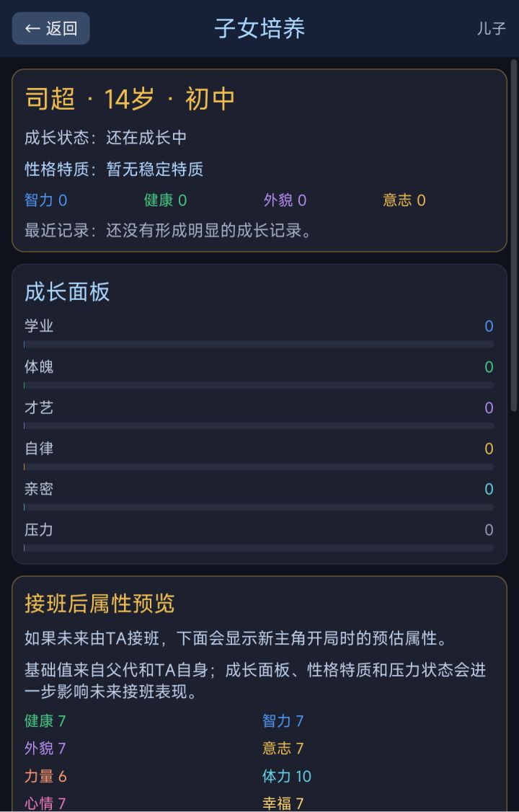Click the 自律 progress bar
The height and width of the screenshot is (812, 519).
[x=259, y=467]
